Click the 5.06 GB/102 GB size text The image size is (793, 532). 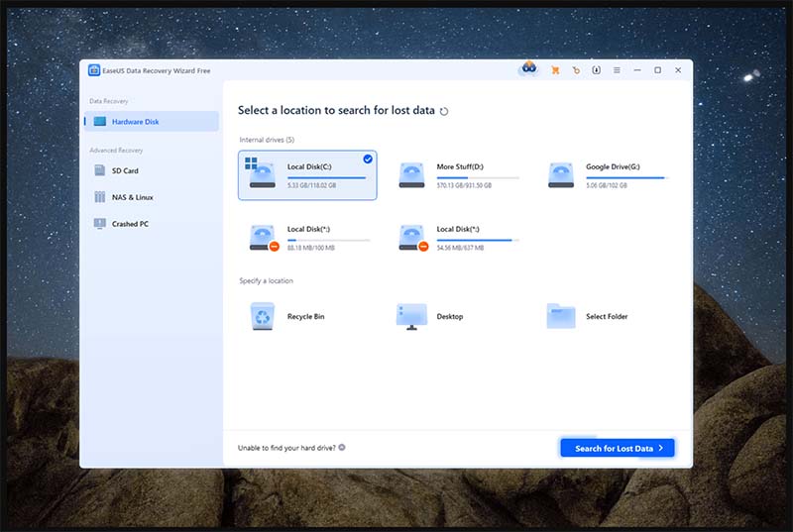pyautogui.click(x=607, y=185)
